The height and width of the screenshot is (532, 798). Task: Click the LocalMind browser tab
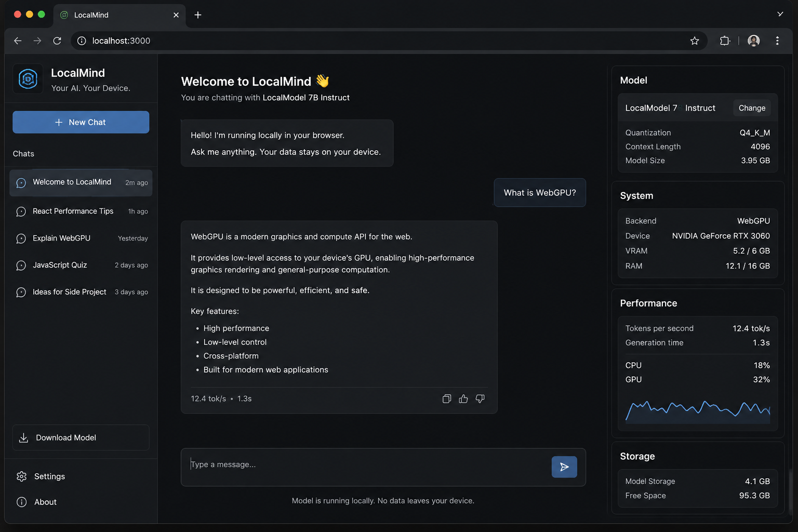pos(119,15)
